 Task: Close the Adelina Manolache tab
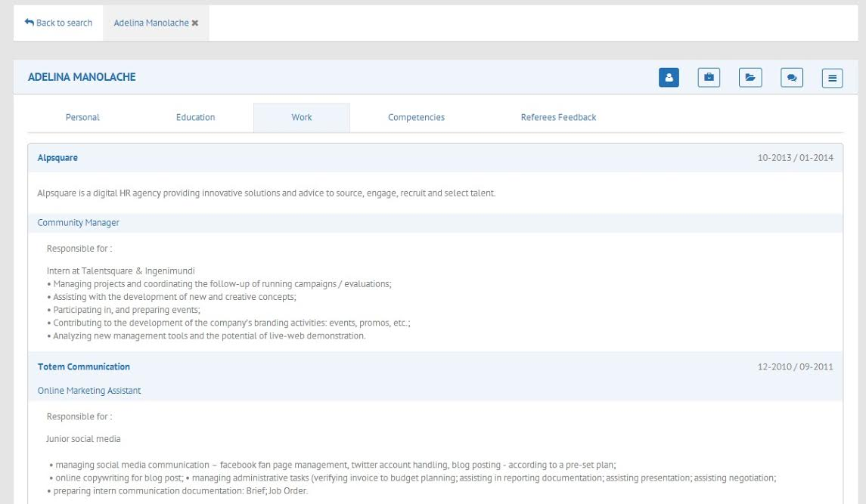point(195,23)
